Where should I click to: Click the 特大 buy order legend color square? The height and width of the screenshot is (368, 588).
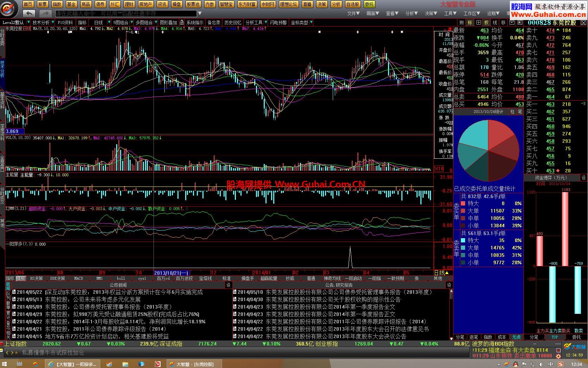coord(463,203)
